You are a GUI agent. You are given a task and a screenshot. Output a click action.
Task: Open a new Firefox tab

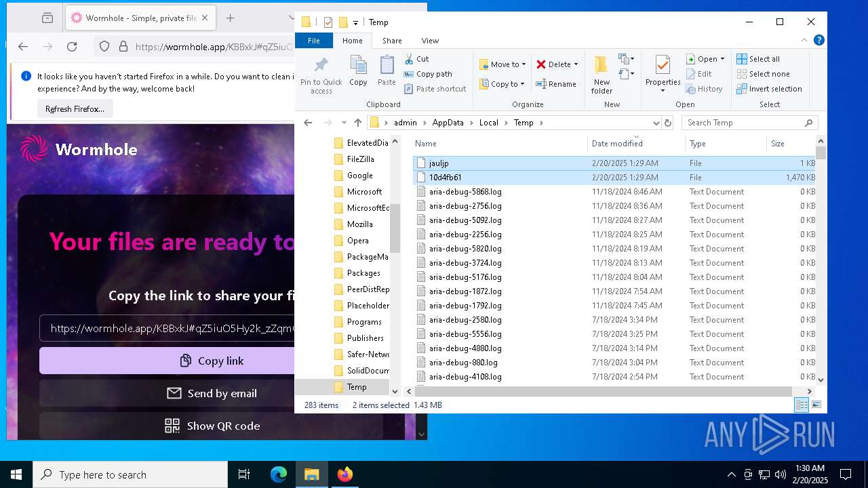click(x=231, y=18)
